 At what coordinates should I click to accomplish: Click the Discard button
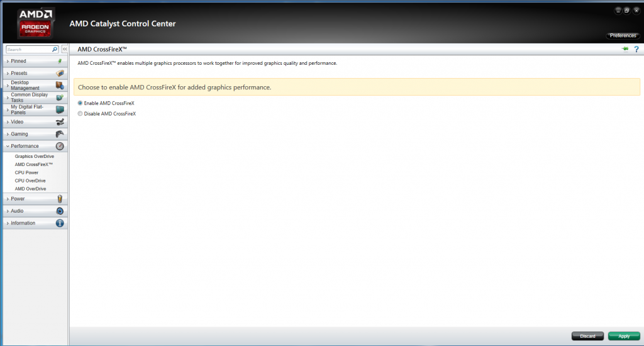(587, 336)
